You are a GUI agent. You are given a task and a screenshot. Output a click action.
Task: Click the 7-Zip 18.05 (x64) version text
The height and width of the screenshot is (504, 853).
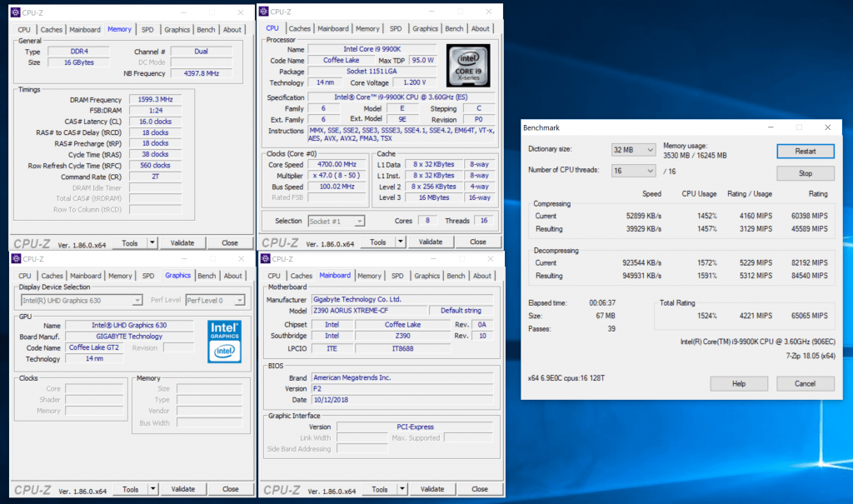click(811, 356)
